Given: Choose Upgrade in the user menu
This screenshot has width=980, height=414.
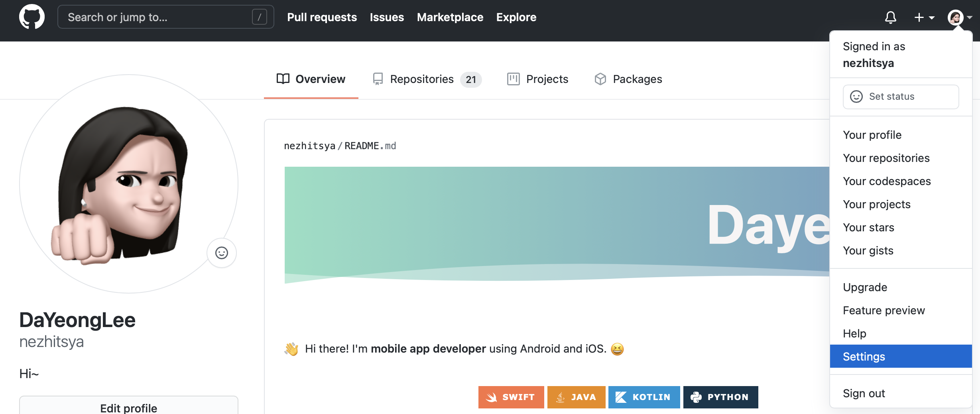Looking at the screenshot, I should point(901,287).
